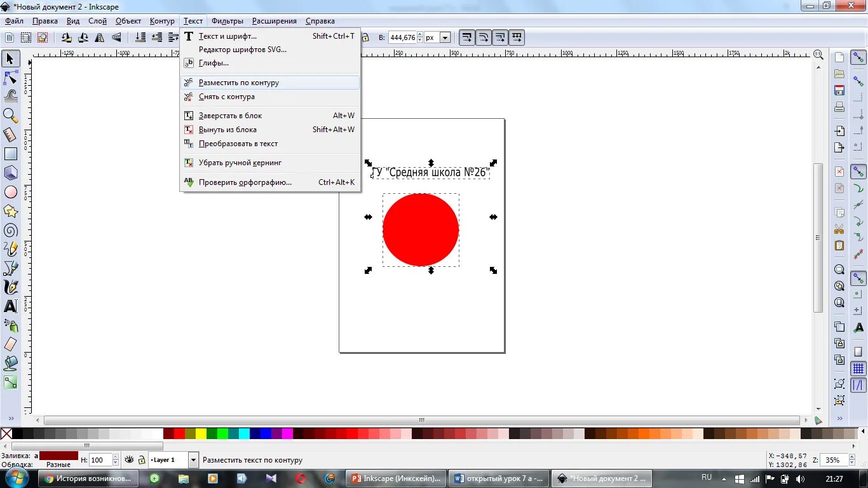Select the Measure ruler tool

pyautogui.click(x=10, y=135)
